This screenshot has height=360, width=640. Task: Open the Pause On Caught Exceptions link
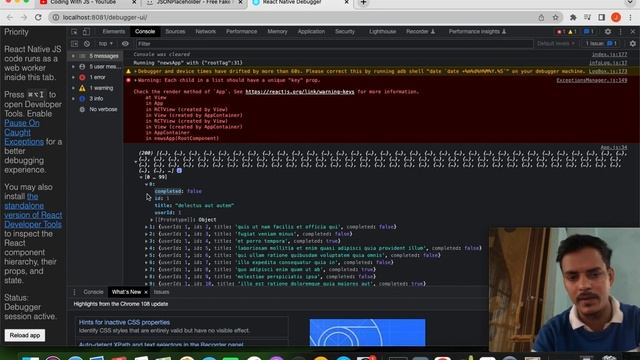click(24, 132)
